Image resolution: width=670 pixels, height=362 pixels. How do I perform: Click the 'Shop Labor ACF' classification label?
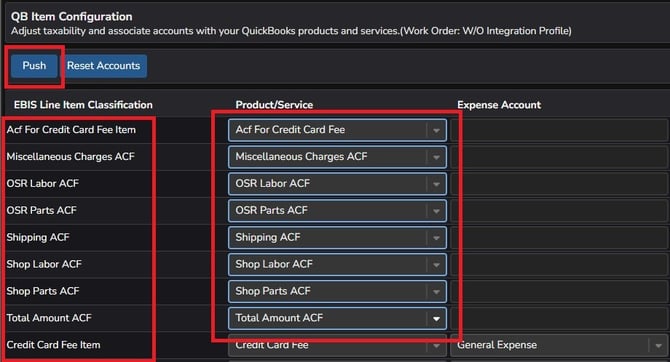pos(44,265)
